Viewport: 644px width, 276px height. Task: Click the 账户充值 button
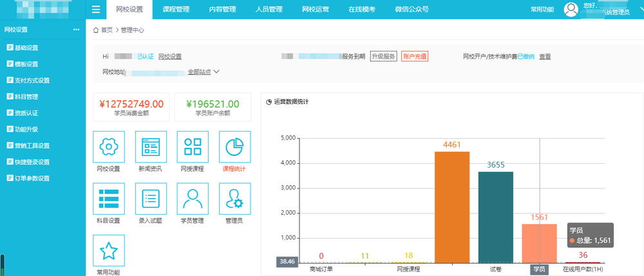(415, 57)
